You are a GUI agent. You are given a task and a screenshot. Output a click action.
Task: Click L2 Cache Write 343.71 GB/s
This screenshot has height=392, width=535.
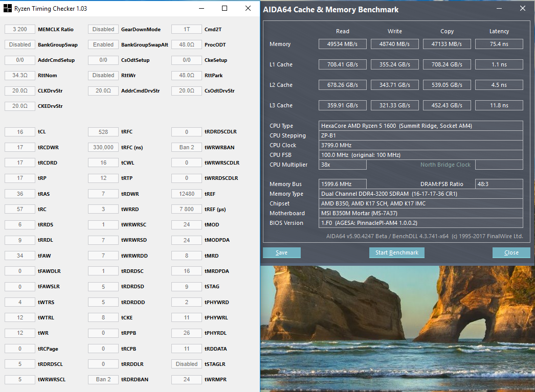[395, 85]
